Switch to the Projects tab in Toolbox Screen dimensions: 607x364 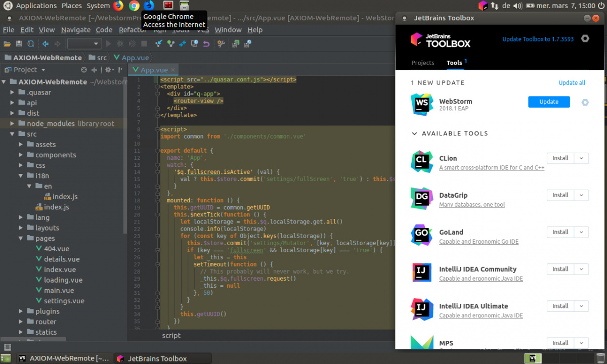pos(423,63)
